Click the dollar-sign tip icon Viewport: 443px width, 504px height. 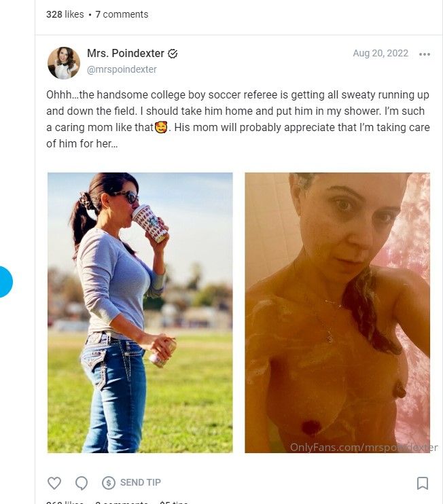pyautogui.click(x=108, y=483)
